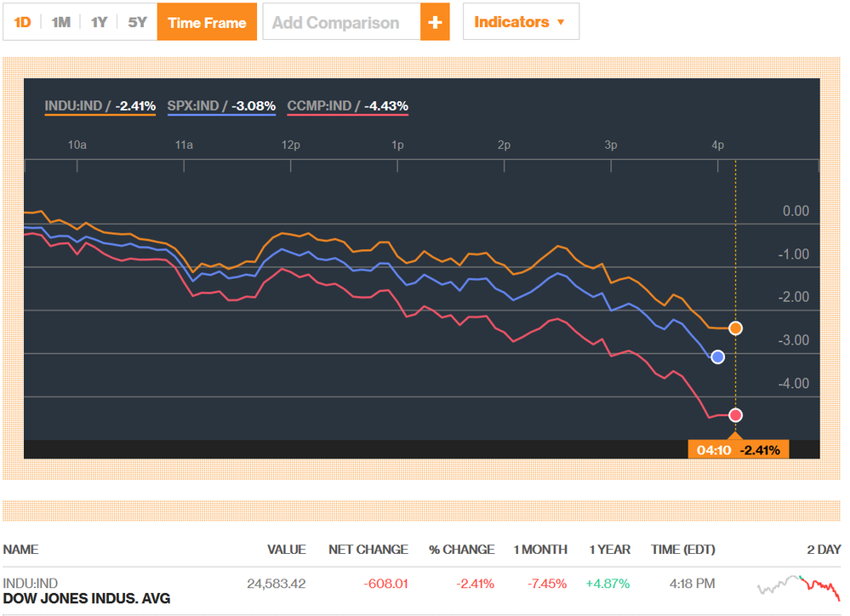Open the Time Frame selector
Image resolution: width=850 pixels, height=616 pixels.
pyautogui.click(x=207, y=22)
